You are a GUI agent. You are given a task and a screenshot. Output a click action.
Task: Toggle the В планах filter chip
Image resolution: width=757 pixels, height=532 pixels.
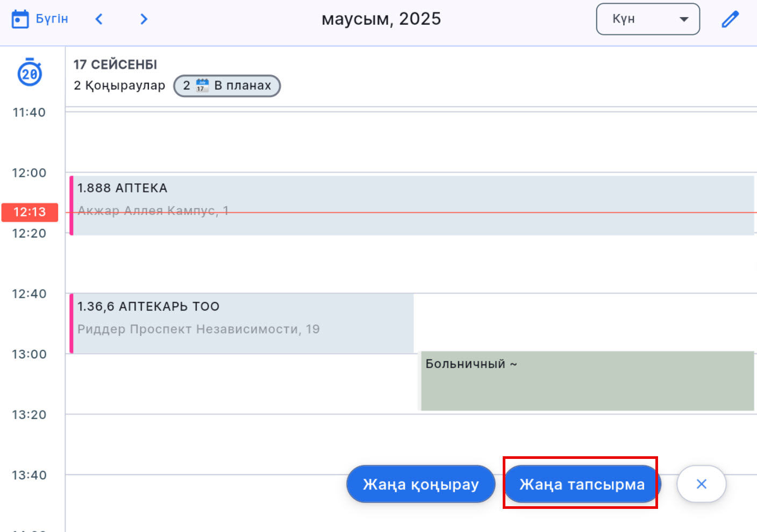227,86
